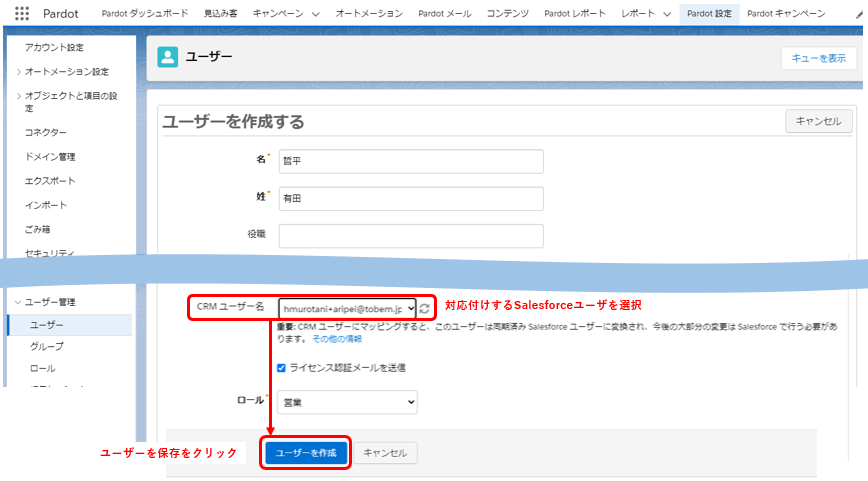Click the user avatar icon beside ユーザー
Screen dimensions: 868x481
pyautogui.click(x=168, y=56)
